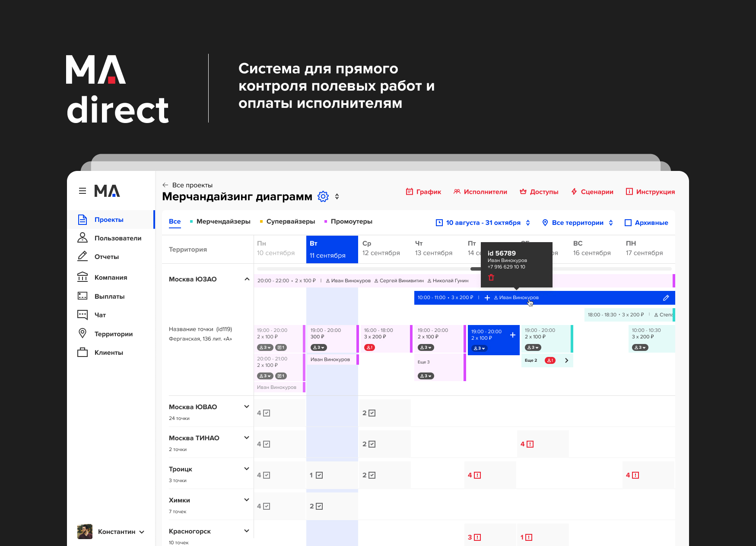Open Инструкция page
This screenshot has height=546, width=756.
pos(650,192)
